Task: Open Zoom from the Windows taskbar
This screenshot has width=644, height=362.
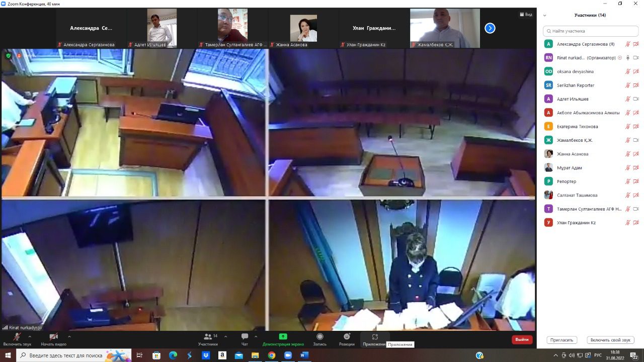Action: click(x=288, y=355)
